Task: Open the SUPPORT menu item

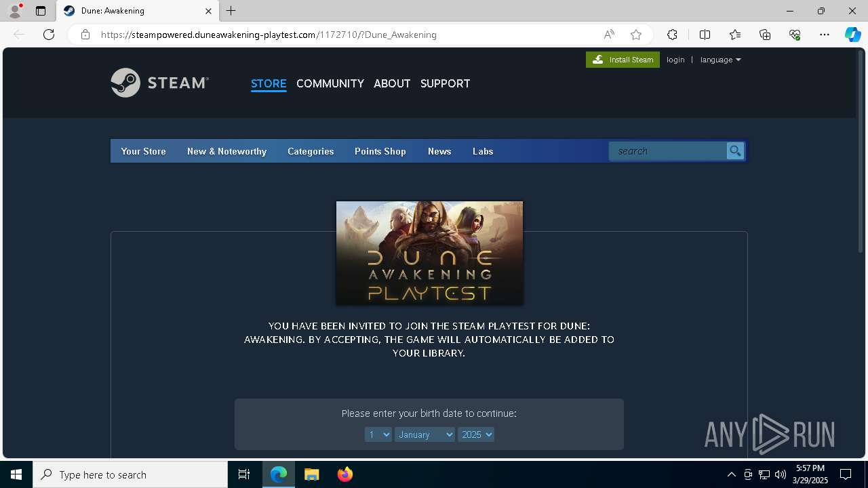Action: (x=445, y=83)
